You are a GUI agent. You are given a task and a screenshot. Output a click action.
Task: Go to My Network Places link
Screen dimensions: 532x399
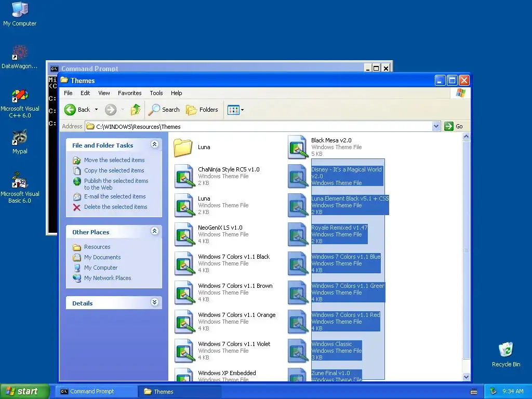coord(108,278)
